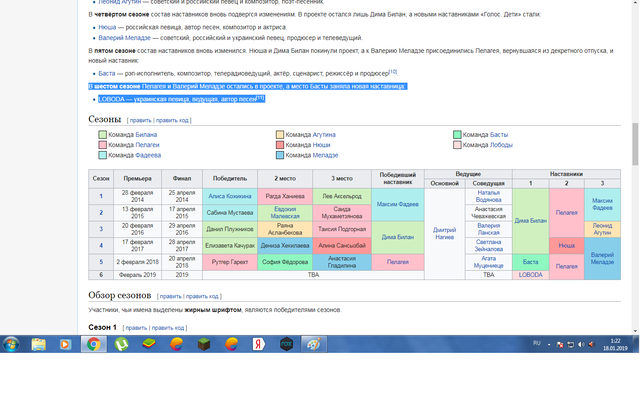This screenshot has width=640, height=400.
Task: Click the page's vertical scrollbar thumb
Action: (x=635, y=144)
